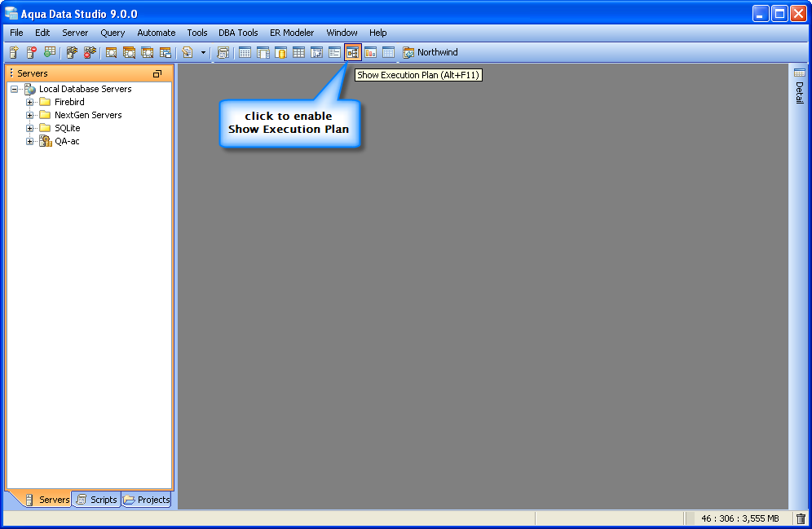
Task: Click the Firebird folder icon
Action: click(x=45, y=101)
